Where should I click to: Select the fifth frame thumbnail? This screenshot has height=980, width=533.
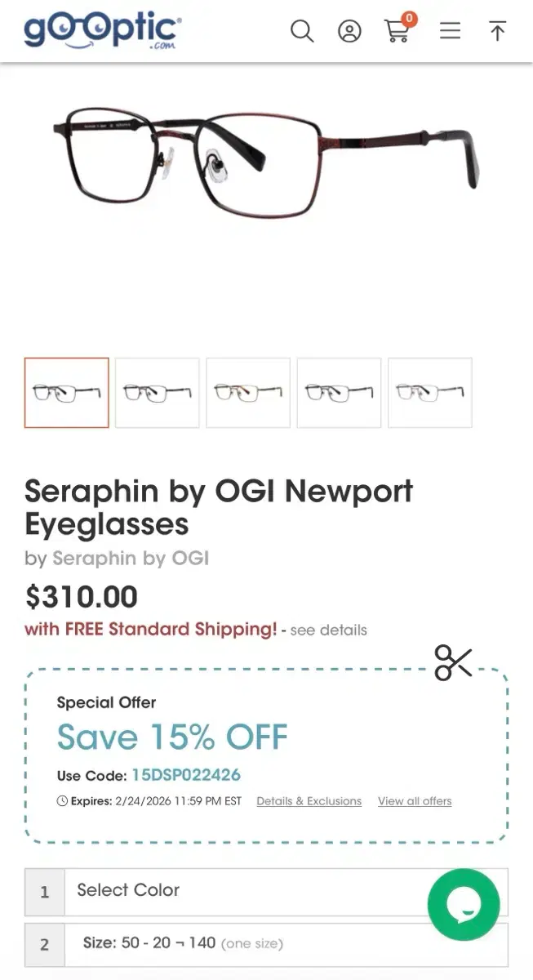[430, 393]
